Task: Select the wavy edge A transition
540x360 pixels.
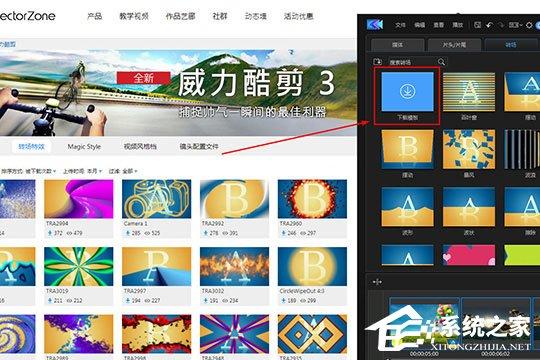Action: (407, 207)
